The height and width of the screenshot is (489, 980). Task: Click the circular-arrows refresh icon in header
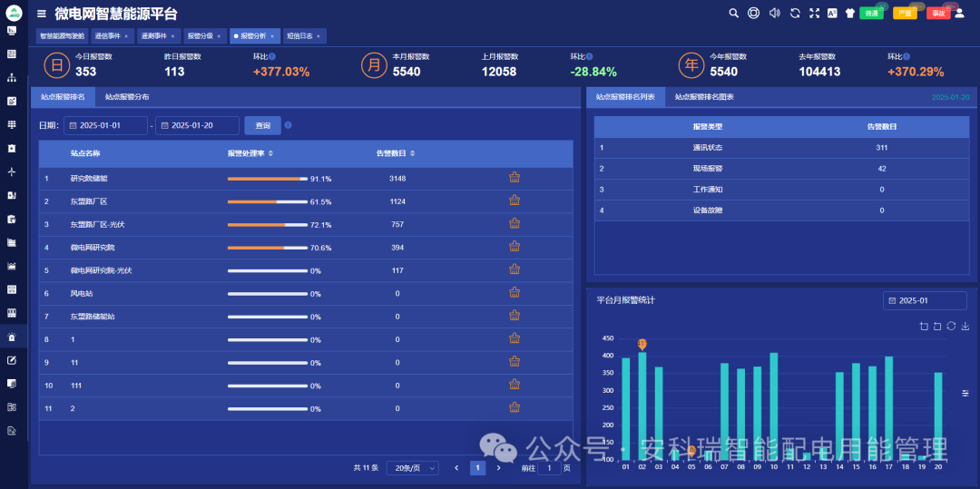point(795,13)
